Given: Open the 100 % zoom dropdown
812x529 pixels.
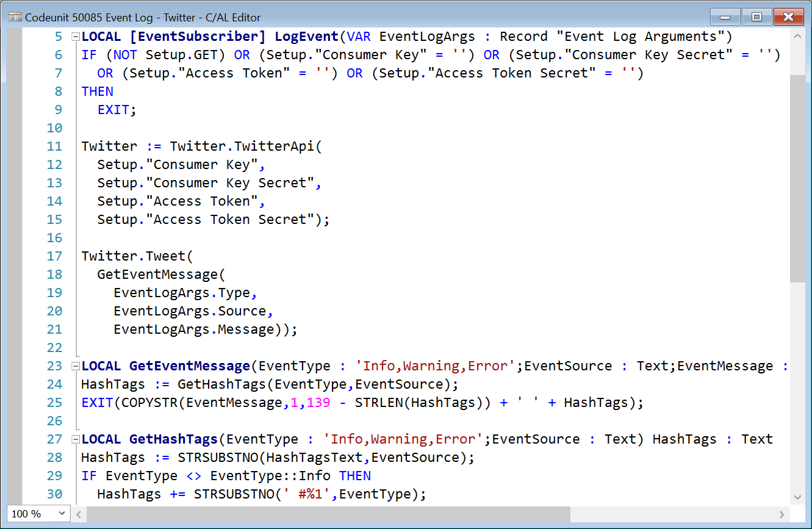Looking at the screenshot, I should (38, 514).
